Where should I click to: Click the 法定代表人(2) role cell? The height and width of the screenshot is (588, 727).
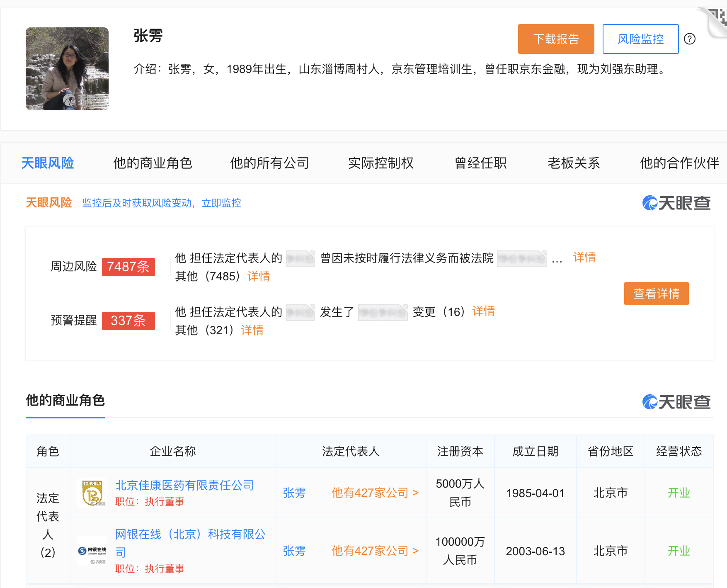coord(48,525)
